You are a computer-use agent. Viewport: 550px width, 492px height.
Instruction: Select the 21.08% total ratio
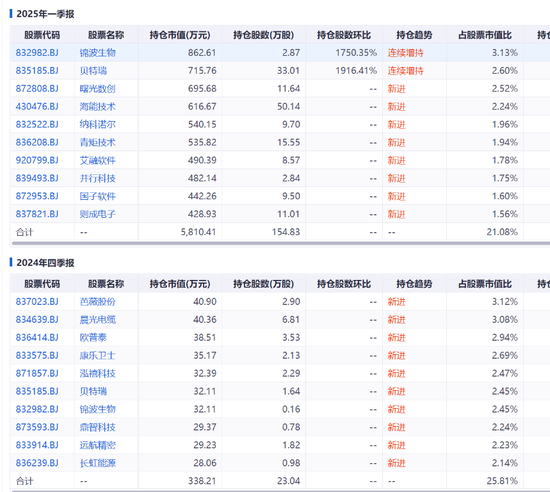pyautogui.click(x=502, y=231)
